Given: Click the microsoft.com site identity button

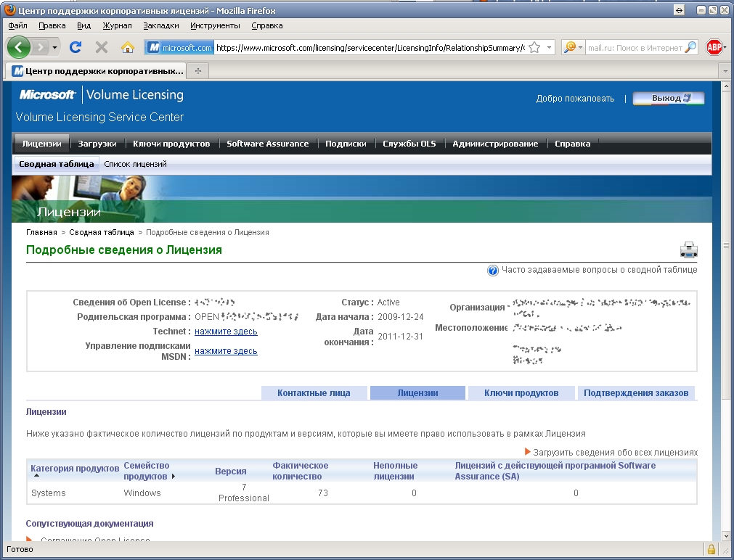Looking at the screenshot, I should (x=180, y=47).
